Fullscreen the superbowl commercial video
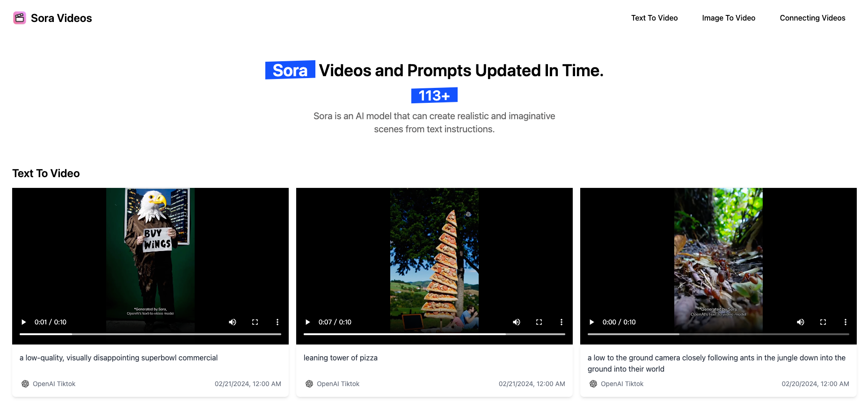This screenshot has width=868, height=402. [x=255, y=322]
